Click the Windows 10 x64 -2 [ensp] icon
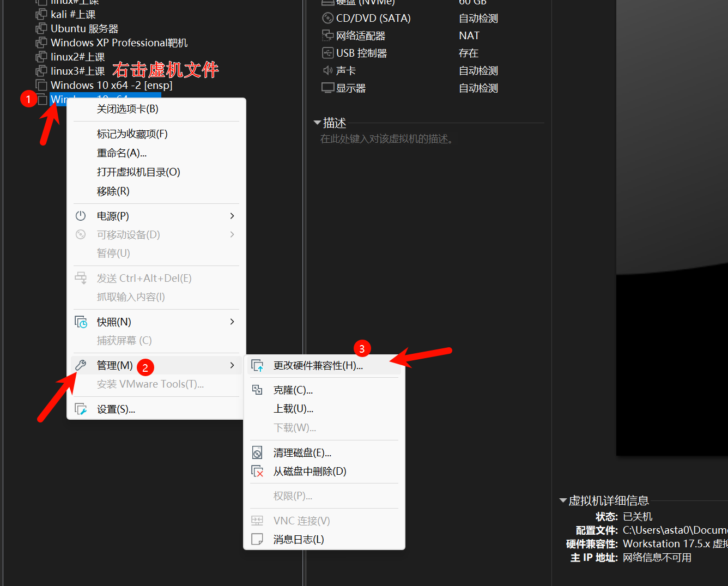728x586 pixels. pyautogui.click(x=41, y=85)
